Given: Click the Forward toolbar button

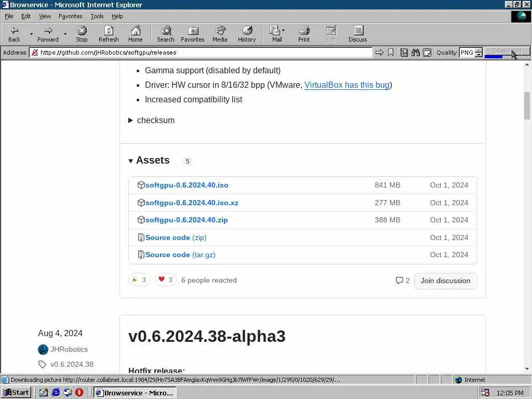Looking at the screenshot, I should 48,34.
